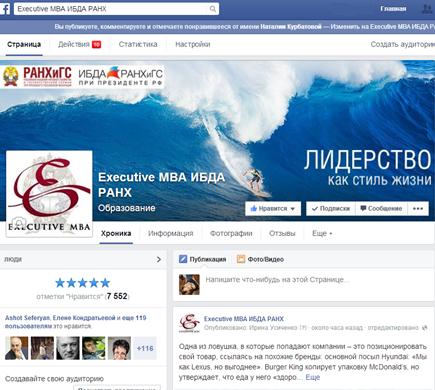Open the Executive MBA profile picture

point(49,194)
